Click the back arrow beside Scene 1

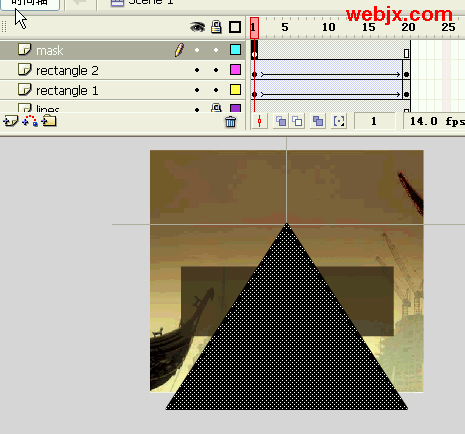79,2
